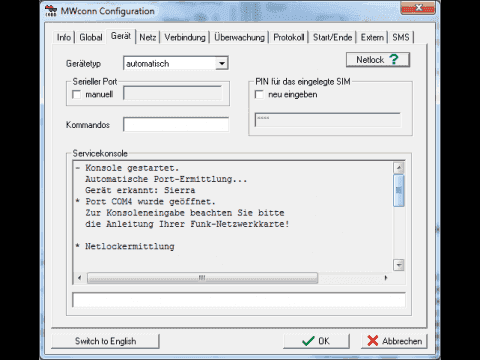Viewport: 480px width, 360px height.
Task: Click the console scroll right arrow
Action: coord(386,278)
